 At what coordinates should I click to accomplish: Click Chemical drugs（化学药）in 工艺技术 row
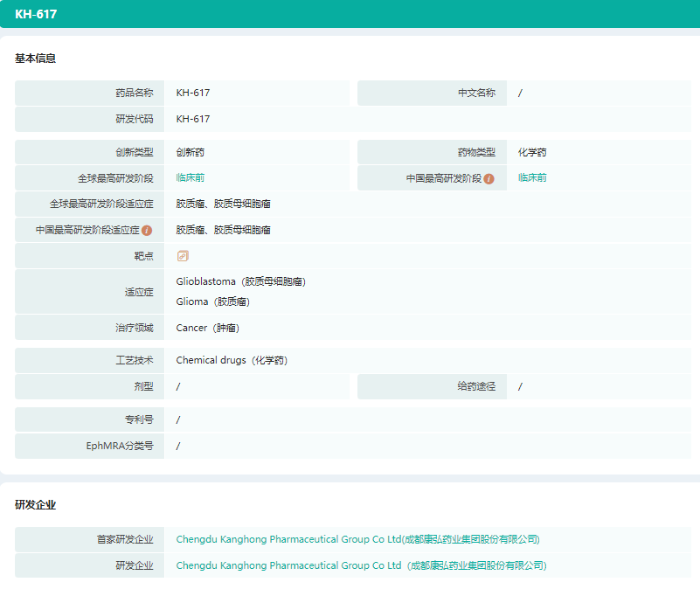tap(232, 360)
